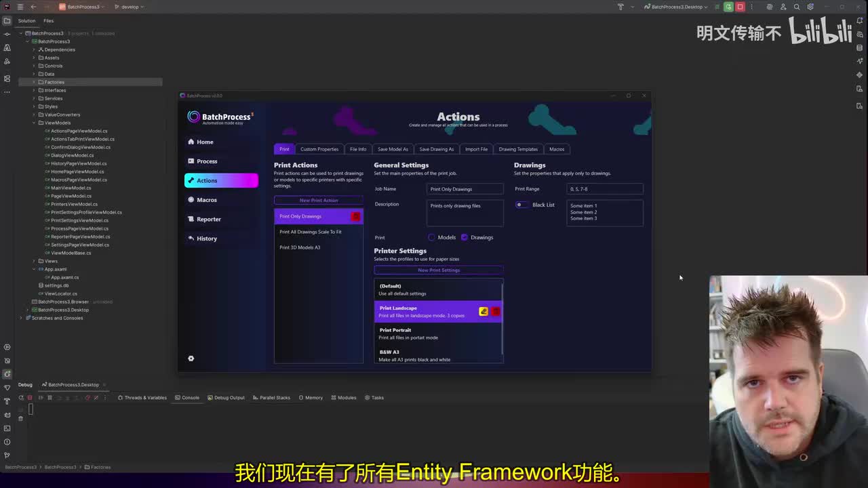
Task: Open the Terminal tool window
Action: (7, 428)
